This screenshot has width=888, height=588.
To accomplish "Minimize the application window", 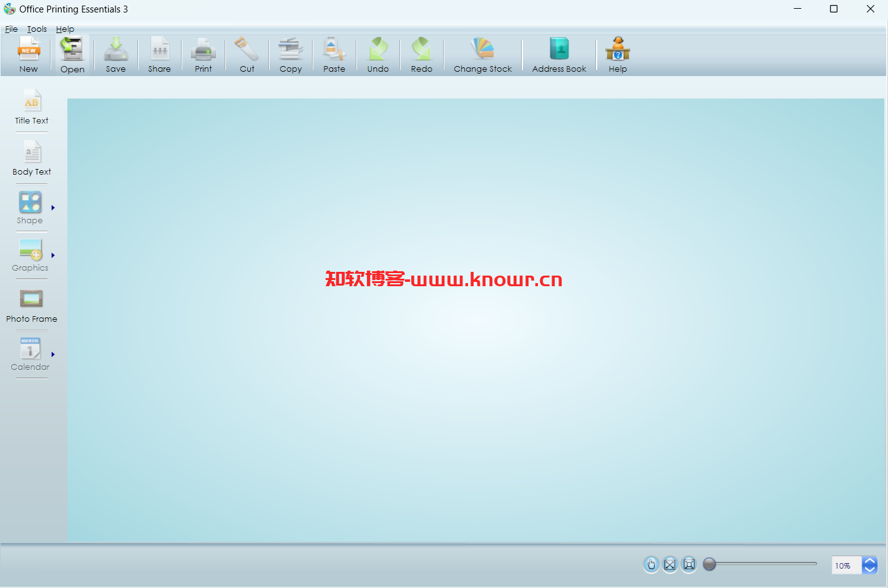I will (x=798, y=9).
